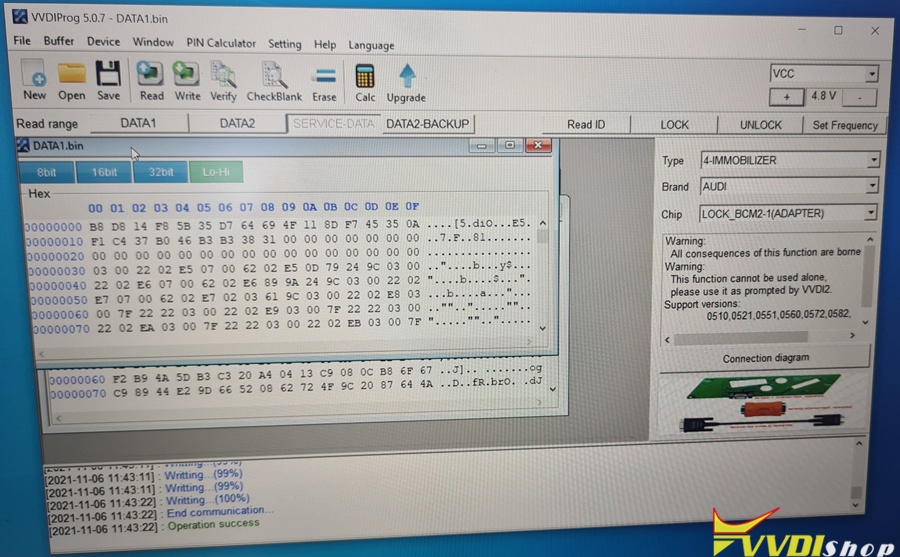Open the Window menu
Screen dimensions: 900x557
[x=153, y=42]
